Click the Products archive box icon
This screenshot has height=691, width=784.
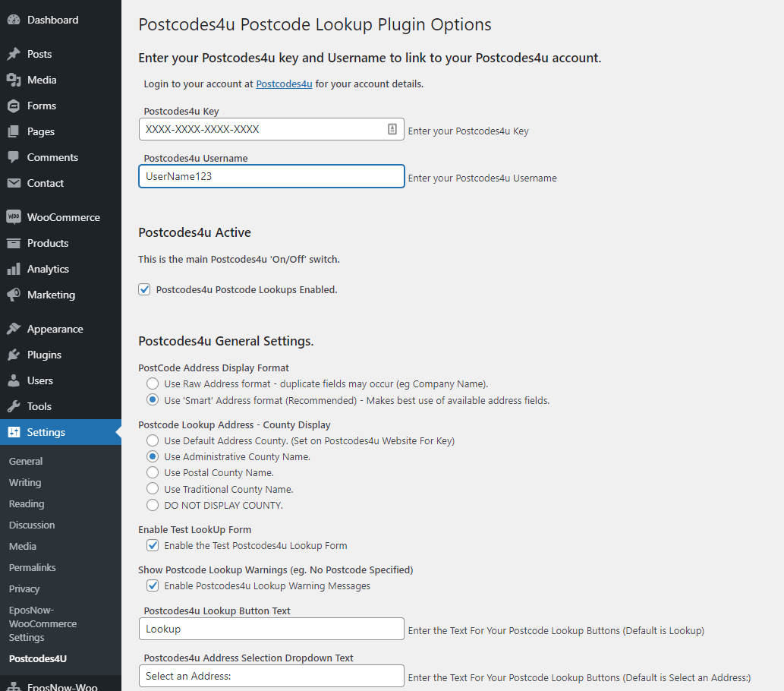point(14,243)
